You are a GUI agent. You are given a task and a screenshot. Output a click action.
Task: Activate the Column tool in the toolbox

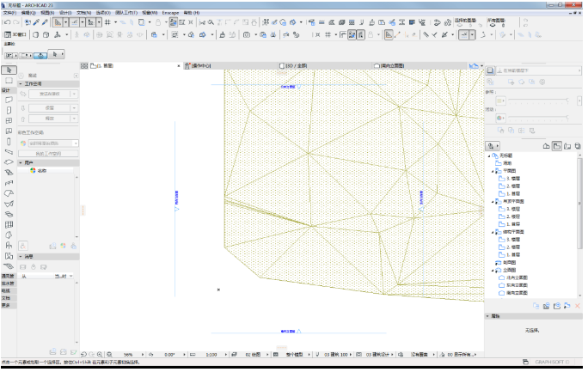tap(9, 142)
